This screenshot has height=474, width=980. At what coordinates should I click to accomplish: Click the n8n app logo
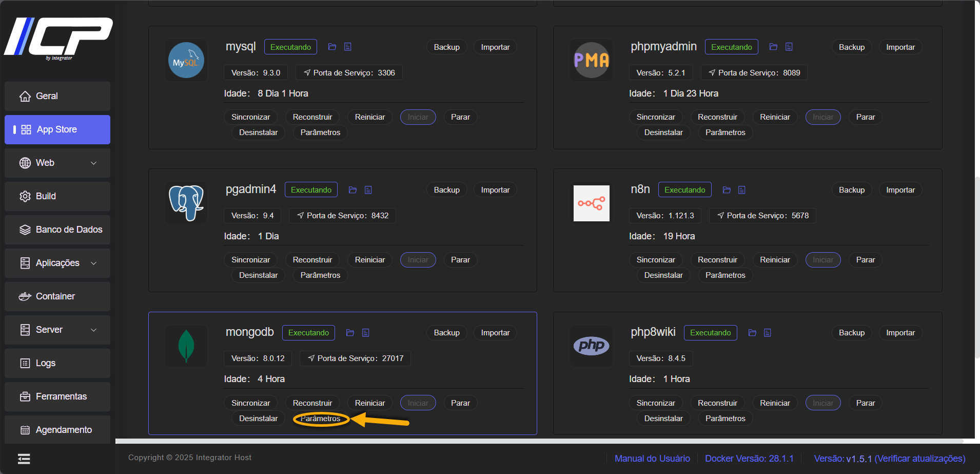pyautogui.click(x=592, y=203)
